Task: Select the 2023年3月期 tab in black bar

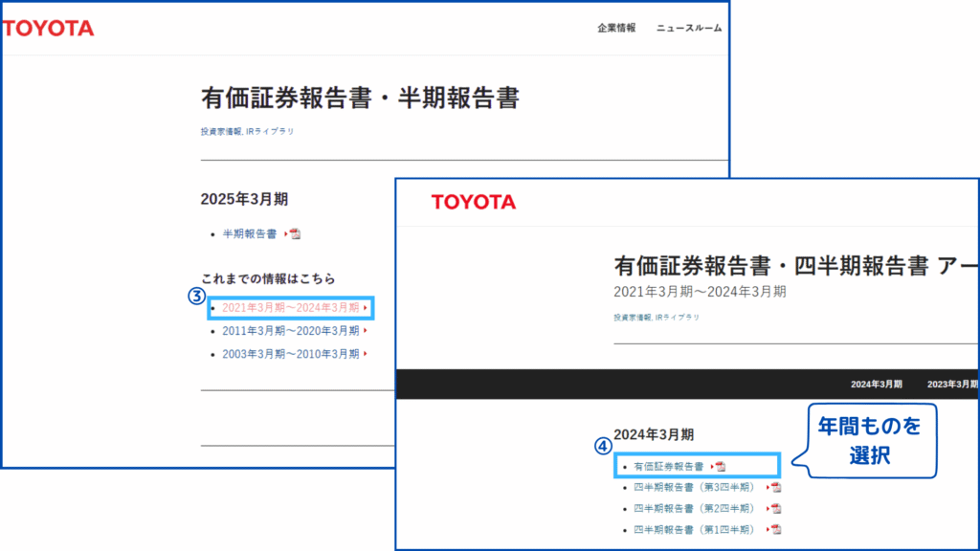Action: coord(952,385)
